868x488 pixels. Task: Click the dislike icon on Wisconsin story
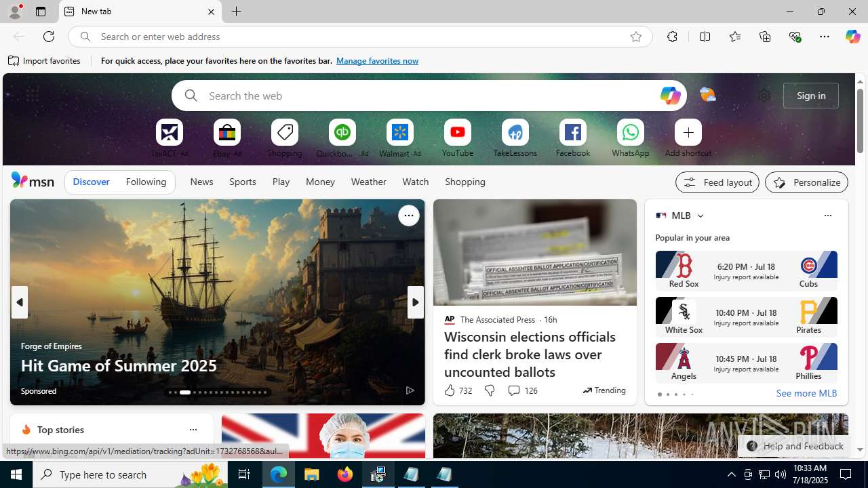[489, 390]
